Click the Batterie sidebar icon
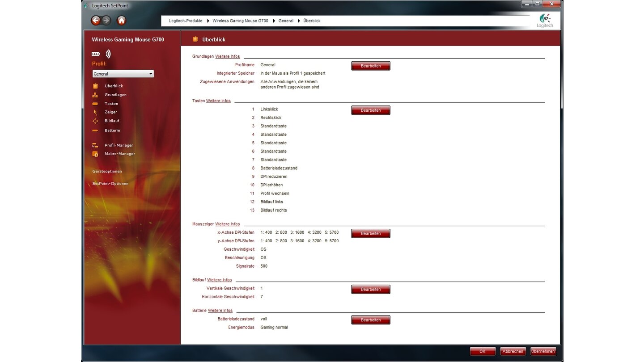644x362 pixels. pos(95,130)
